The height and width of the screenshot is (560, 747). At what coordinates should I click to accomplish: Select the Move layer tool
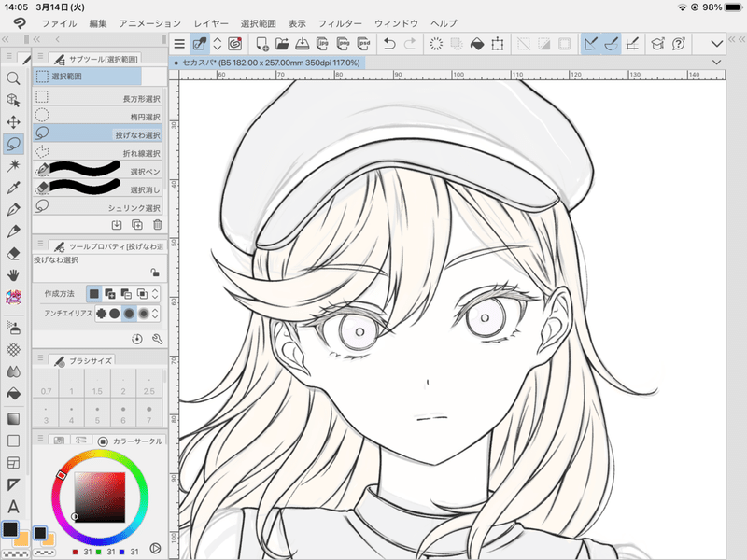coord(13,122)
